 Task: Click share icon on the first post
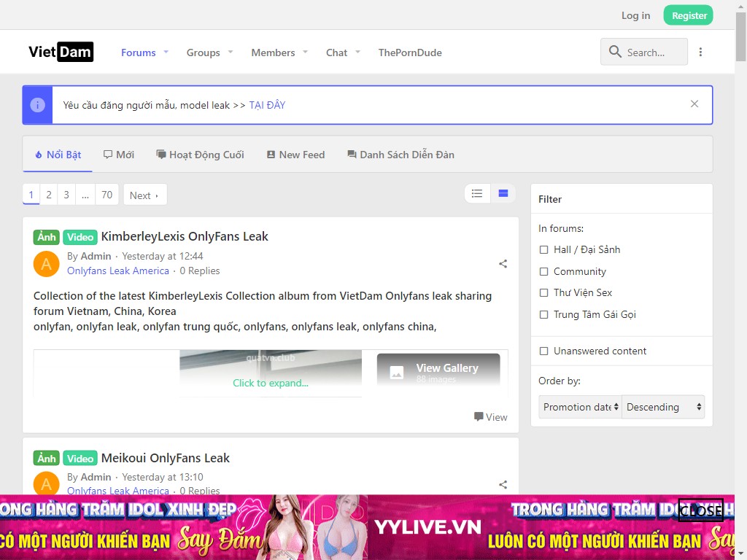tap(503, 264)
